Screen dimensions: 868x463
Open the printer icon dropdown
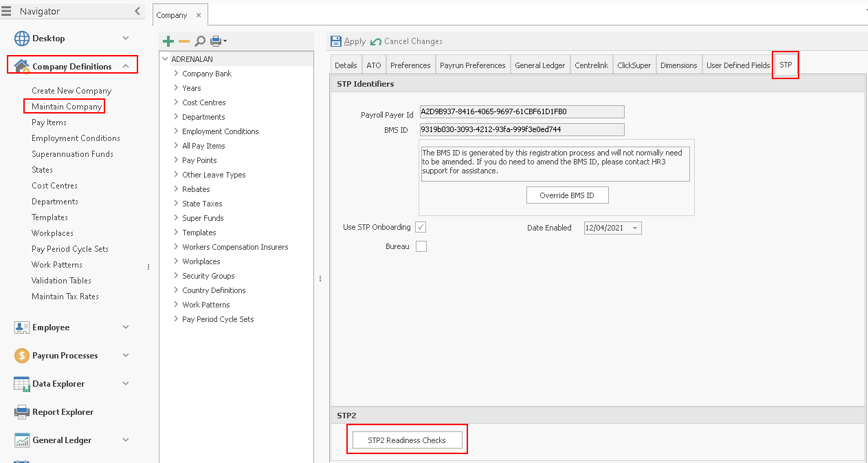click(x=219, y=41)
